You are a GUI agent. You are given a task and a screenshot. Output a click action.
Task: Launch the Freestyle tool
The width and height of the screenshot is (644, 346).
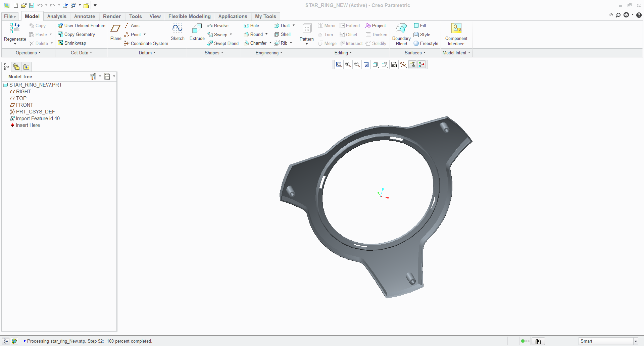pyautogui.click(x=426, y=43)
